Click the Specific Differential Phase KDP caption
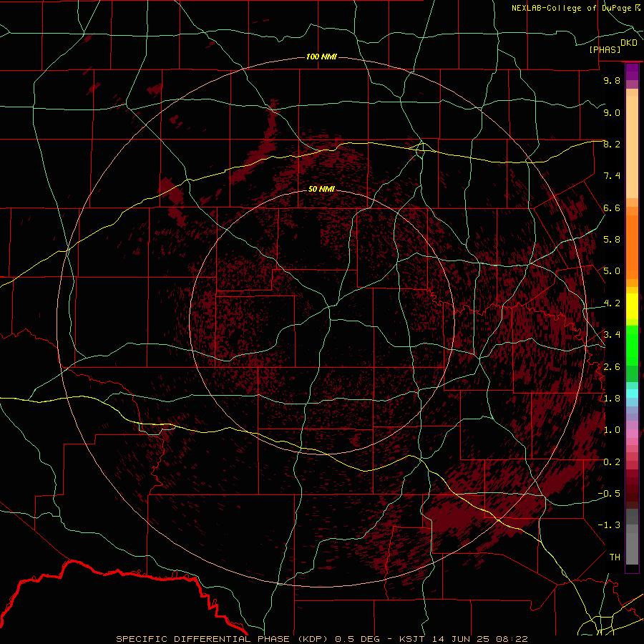The image size is (644, 644). click(321, 639)
